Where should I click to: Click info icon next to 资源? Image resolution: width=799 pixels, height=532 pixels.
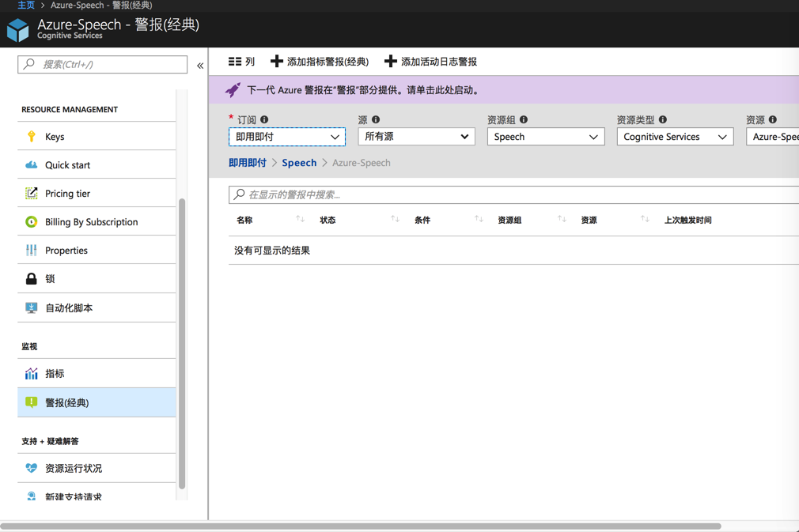(773, 119)
